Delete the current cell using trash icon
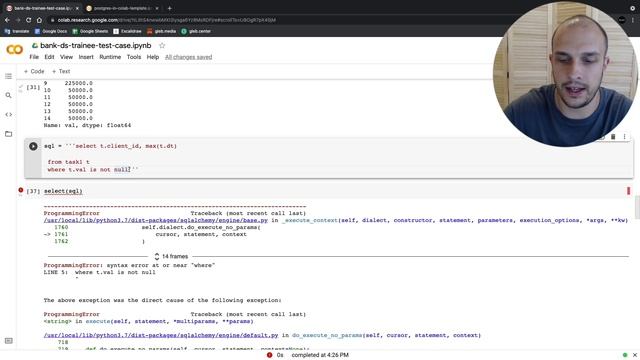 613,137
